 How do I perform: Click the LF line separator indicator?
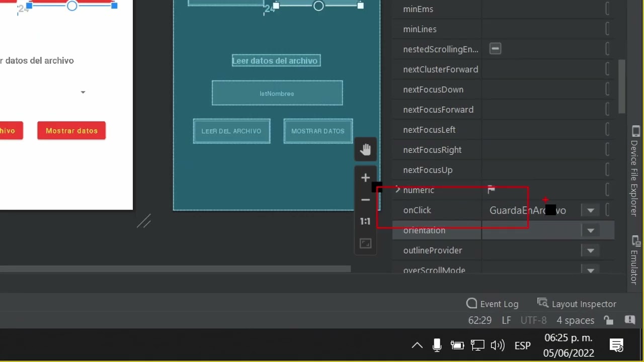pos(506,320)
